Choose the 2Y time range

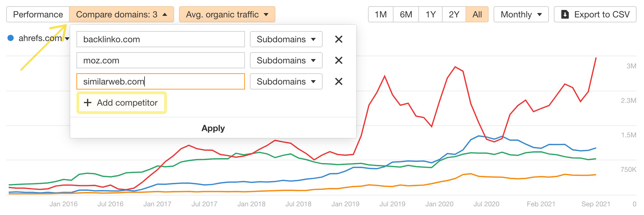click(454, 15)
